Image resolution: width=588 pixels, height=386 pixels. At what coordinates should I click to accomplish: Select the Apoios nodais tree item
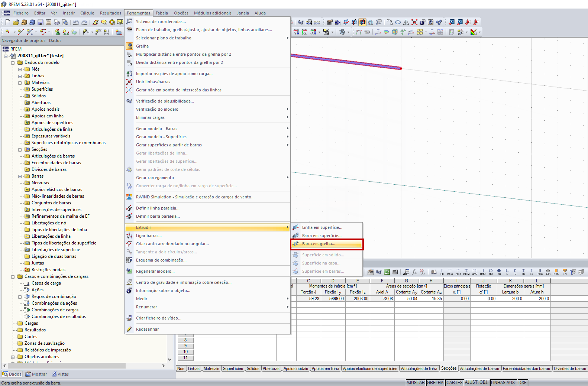coord(45,109)
